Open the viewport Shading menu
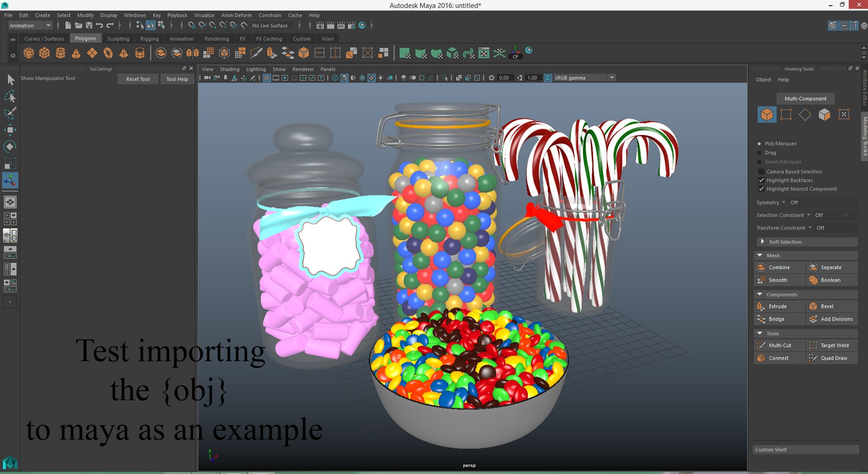This screenshot has height=474, width=868. tap(230, 69)
